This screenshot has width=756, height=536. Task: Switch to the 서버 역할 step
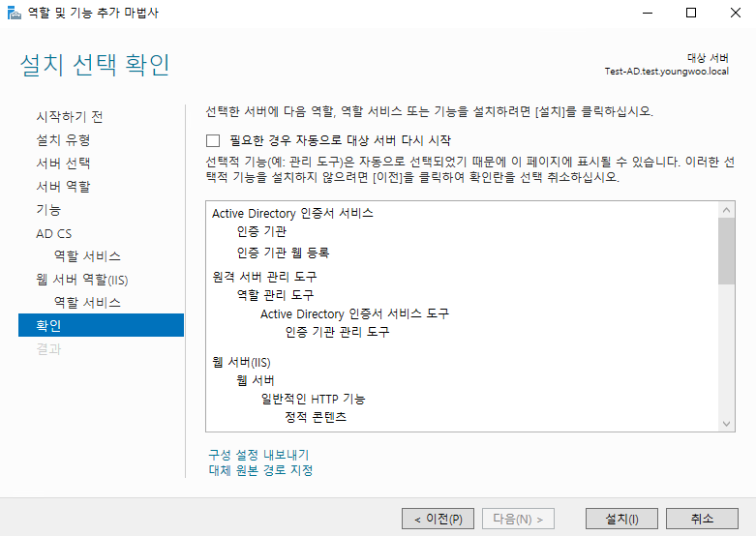point(63,187)
